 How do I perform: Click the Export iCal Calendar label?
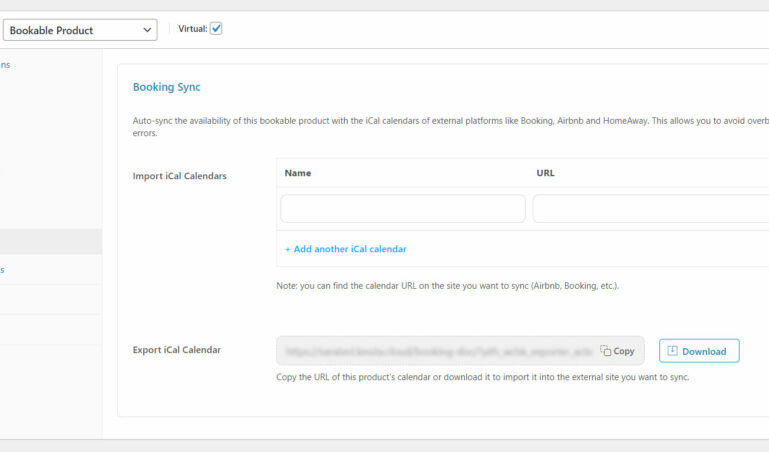click(177, 350)
